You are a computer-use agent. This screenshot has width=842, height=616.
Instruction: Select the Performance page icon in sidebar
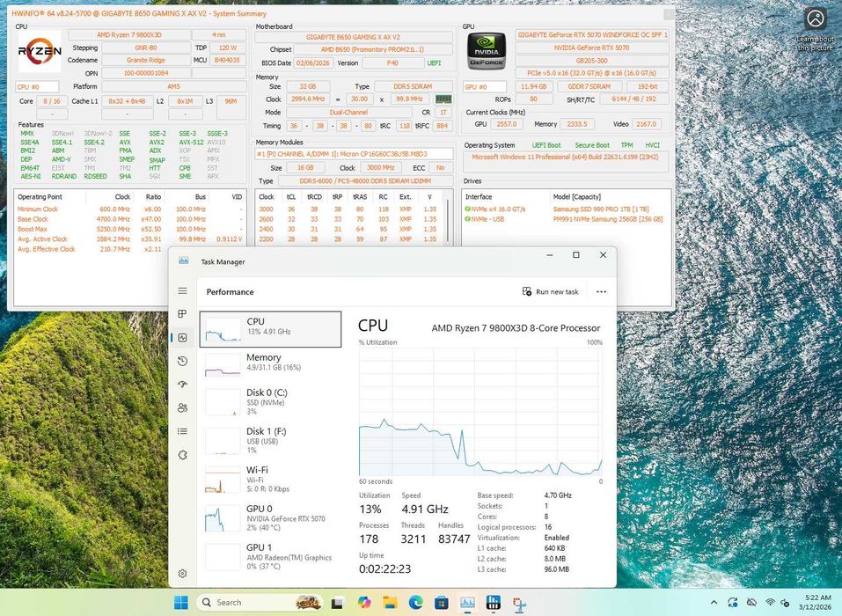point(183,337)
